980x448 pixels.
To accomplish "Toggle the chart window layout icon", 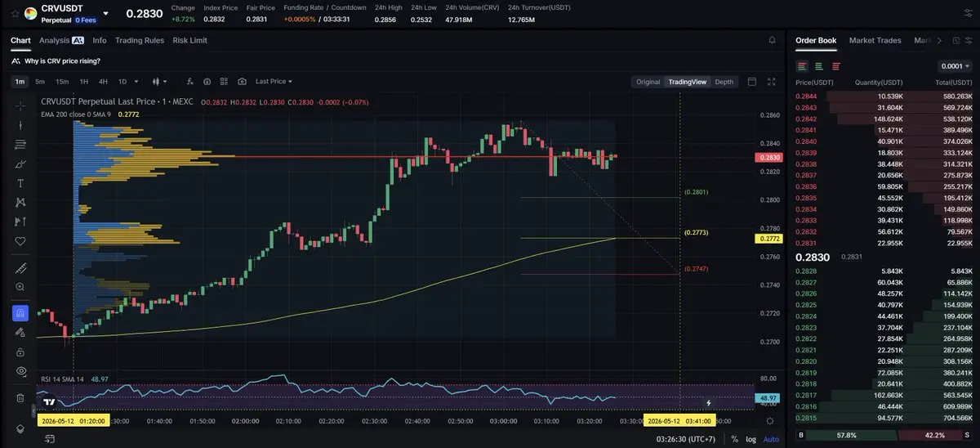I will [x=752, y=82].
